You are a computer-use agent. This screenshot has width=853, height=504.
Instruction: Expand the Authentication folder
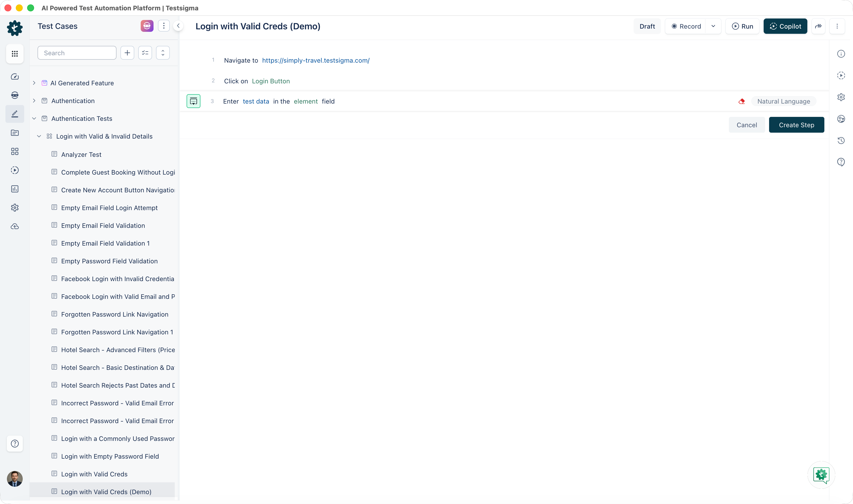click(x=34, y=101)
